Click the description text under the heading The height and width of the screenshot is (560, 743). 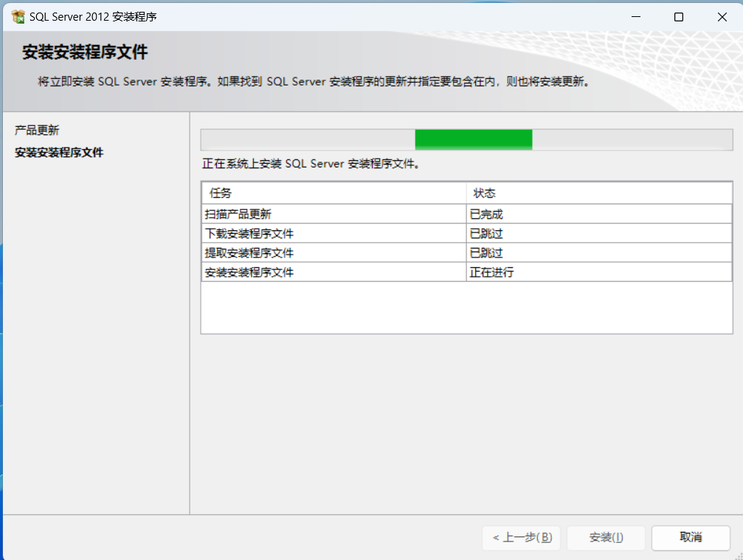point(314,81)
